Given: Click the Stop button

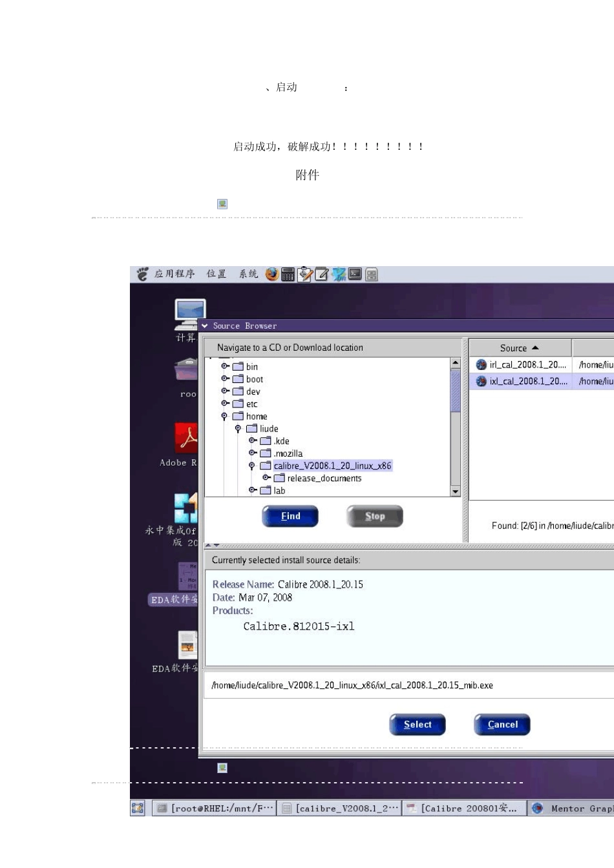Looking at the screenshot, I should pos(375,517).
